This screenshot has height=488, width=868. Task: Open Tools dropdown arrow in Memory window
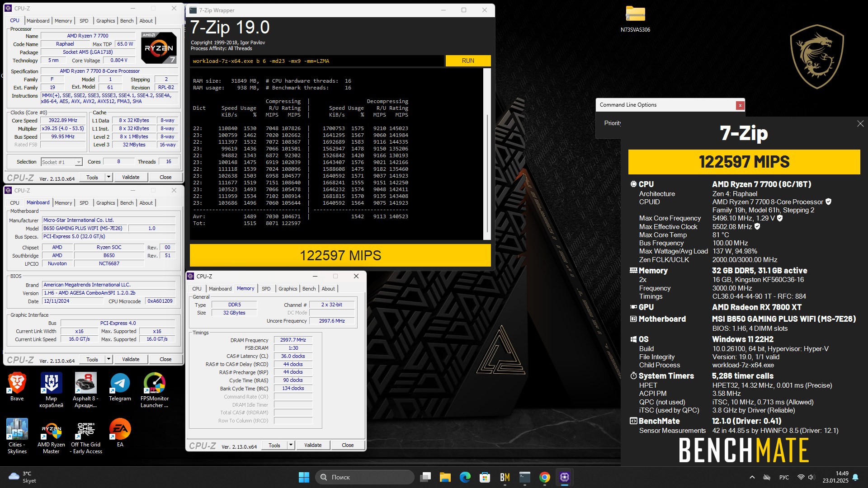[291, 445]
